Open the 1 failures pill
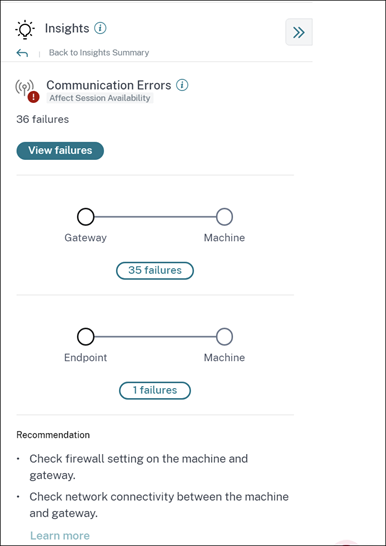The height and width of the screenshot is (546, 386). [155, 391]
